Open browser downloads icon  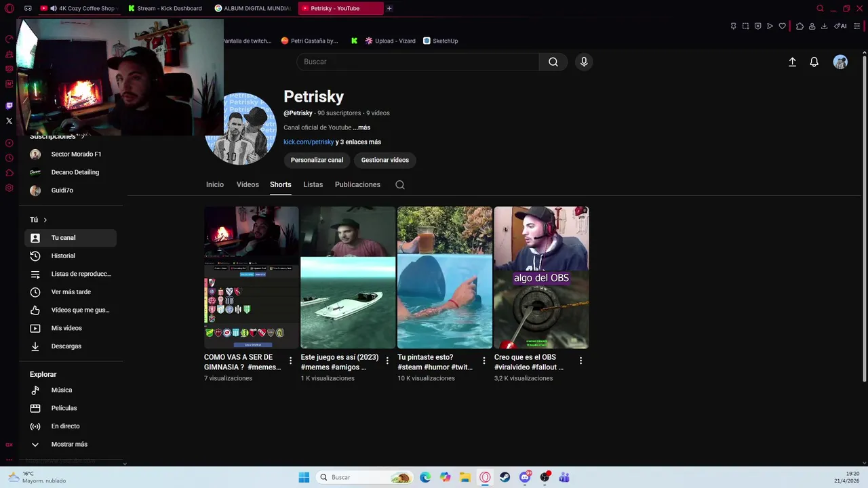point(824,26)
